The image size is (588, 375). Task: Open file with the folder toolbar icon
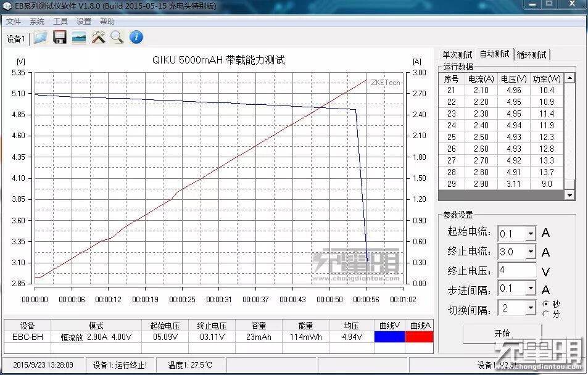pyautogui.click(x=40, y=37)
